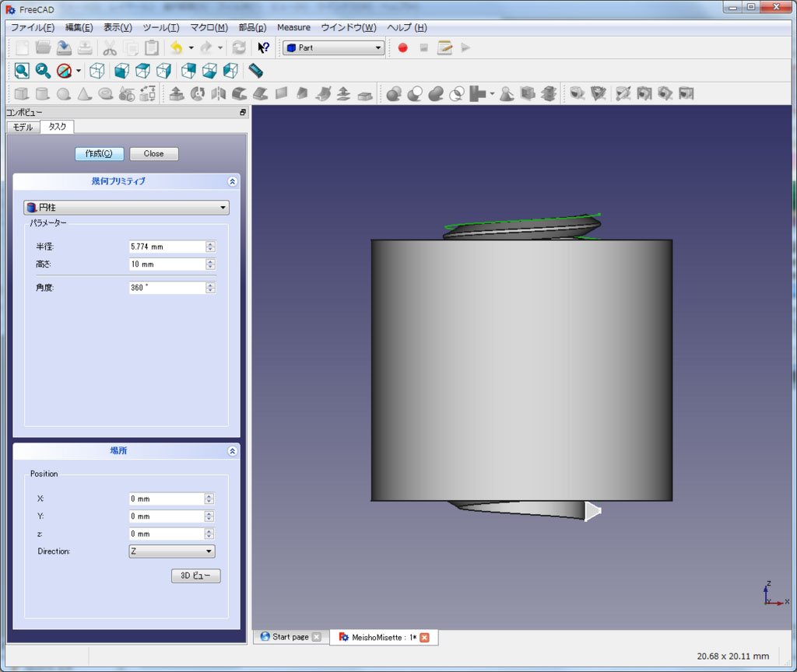Switch to the モデル tab

pos(23,127)
